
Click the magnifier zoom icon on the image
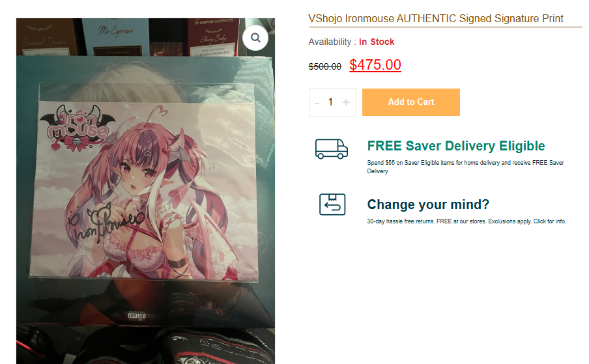tap(255, 38)
